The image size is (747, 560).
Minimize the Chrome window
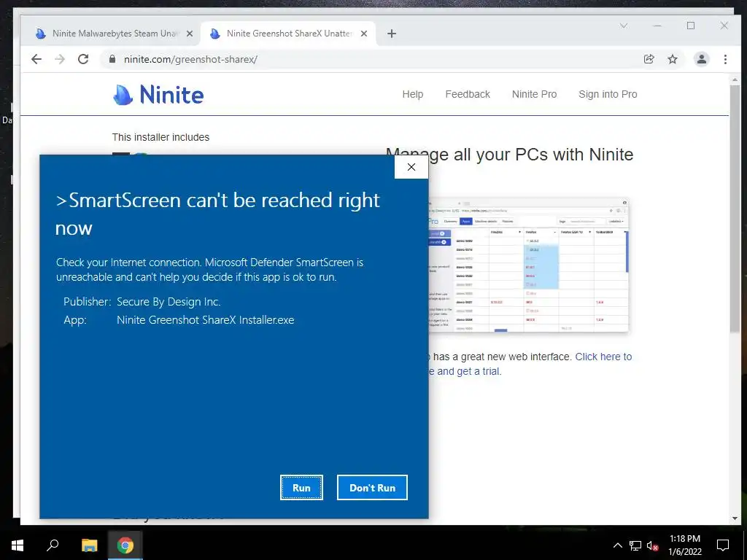tap(657, 26)
